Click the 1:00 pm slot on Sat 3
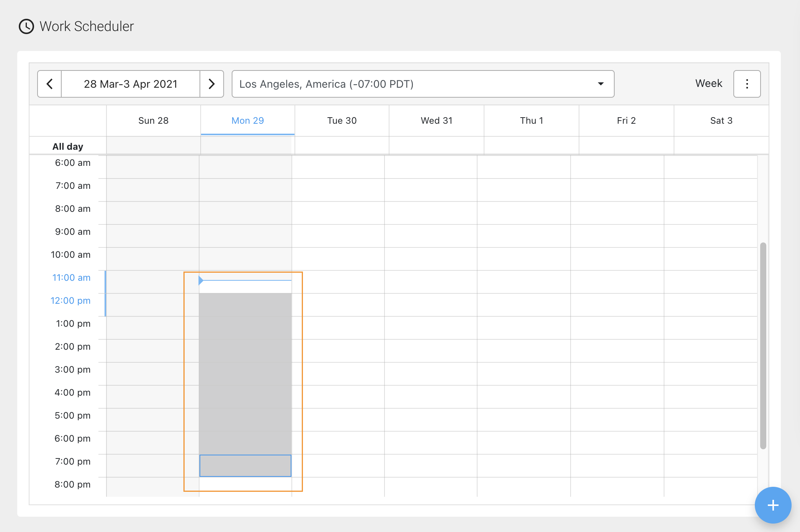This screenshot has height=532, width=800. (x=711, y=328)
